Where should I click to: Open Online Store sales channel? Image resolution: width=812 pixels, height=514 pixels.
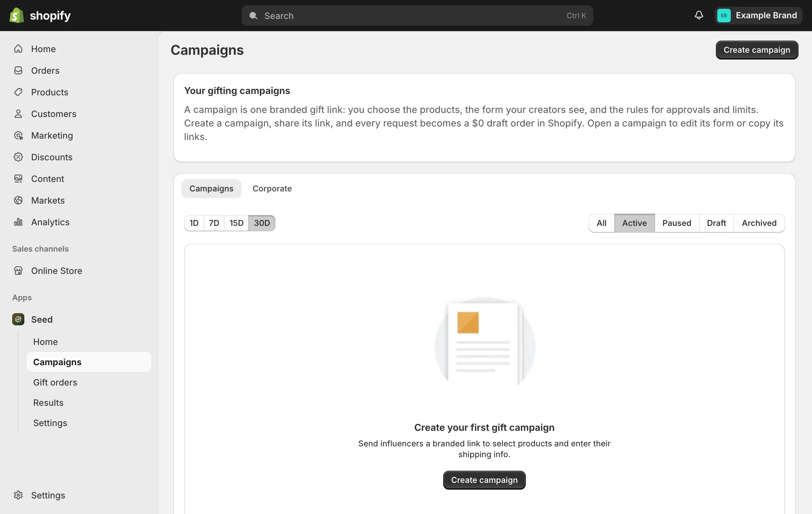click(57, 271)
